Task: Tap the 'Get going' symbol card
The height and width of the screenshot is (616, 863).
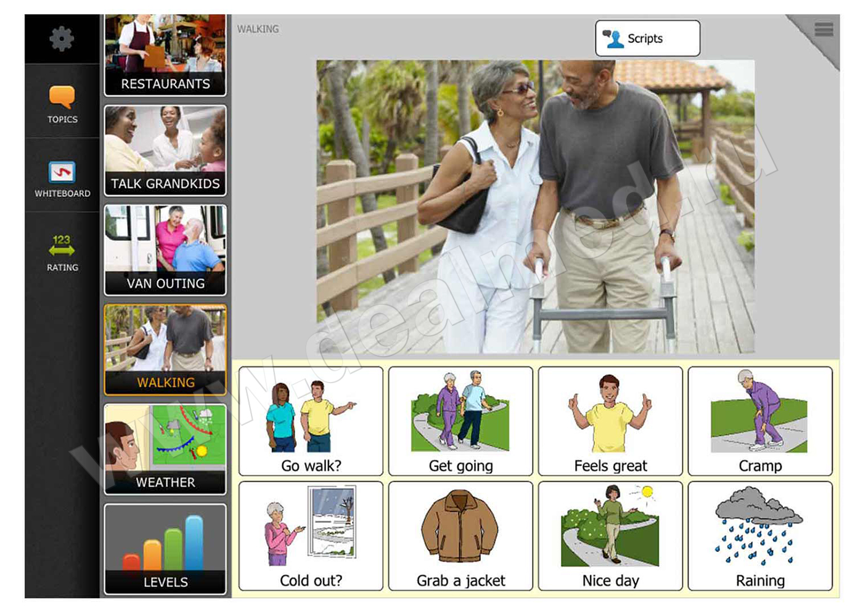Action: [460, 421]
